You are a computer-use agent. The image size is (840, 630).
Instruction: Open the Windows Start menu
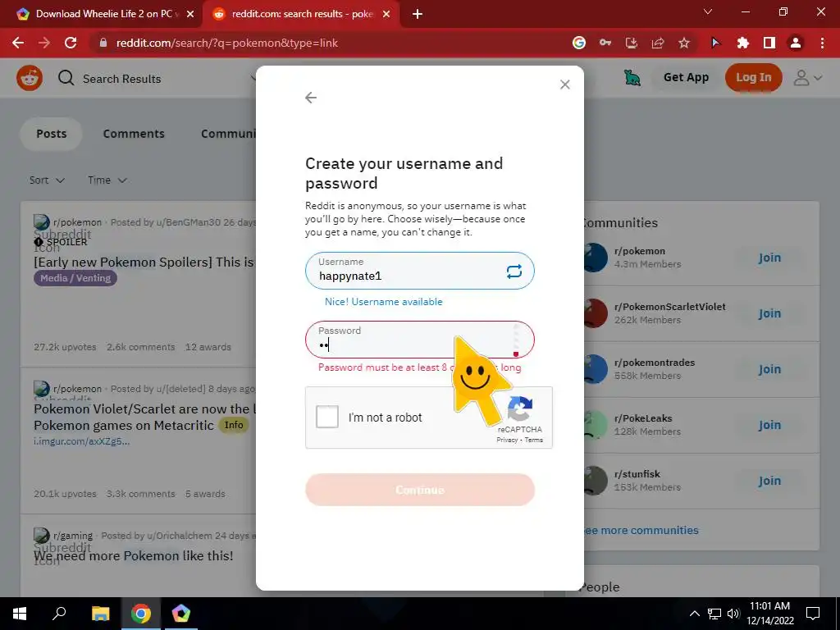click(20, 614)
